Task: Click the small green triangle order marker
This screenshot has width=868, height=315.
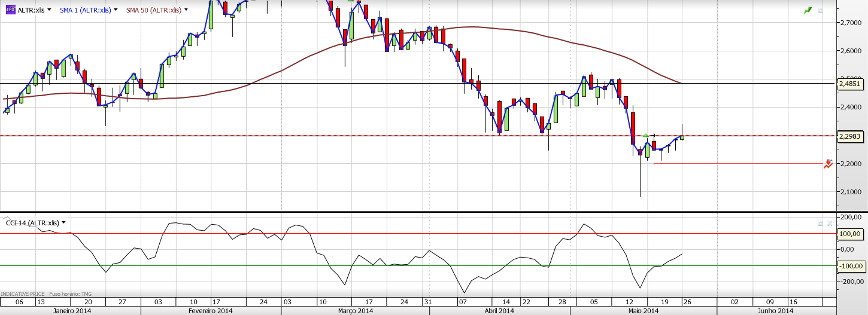Action: coord(645,136)
